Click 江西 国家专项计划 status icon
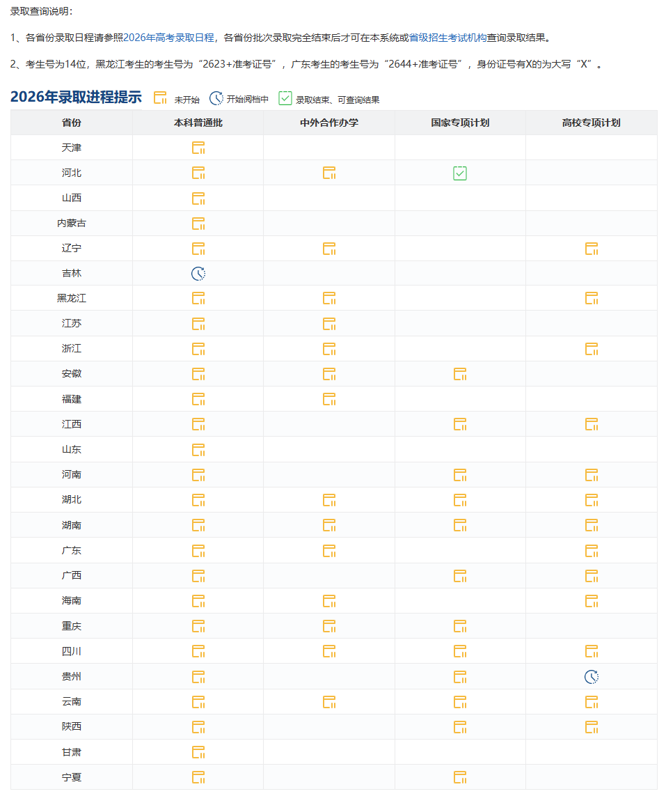The image size is (666, 812). tap(460, 425)
